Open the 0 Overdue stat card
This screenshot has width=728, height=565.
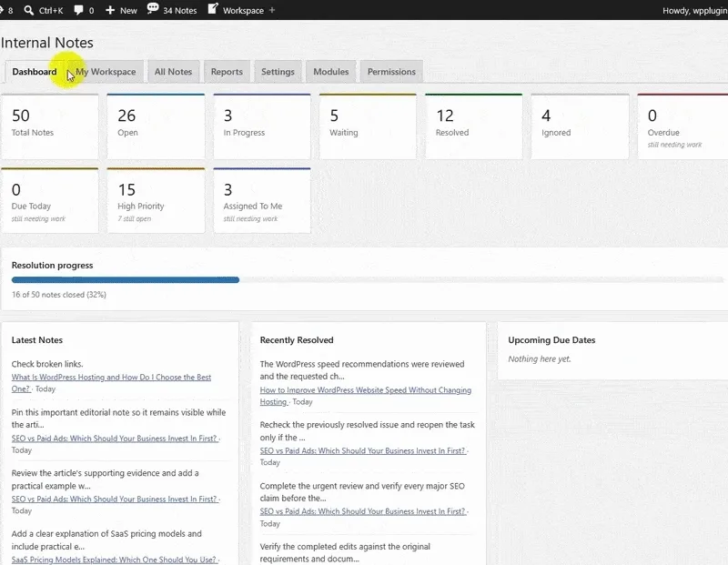tap(682, 126)
